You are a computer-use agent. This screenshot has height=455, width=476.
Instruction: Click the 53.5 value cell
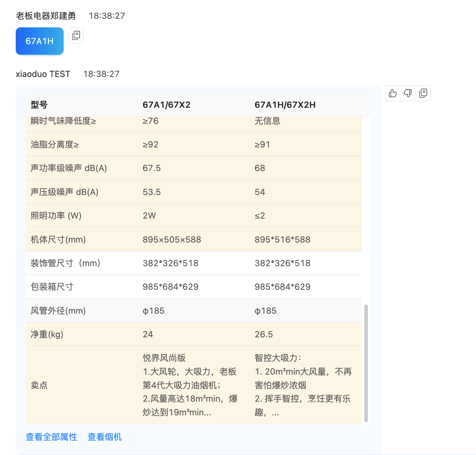tap(152, 192)
